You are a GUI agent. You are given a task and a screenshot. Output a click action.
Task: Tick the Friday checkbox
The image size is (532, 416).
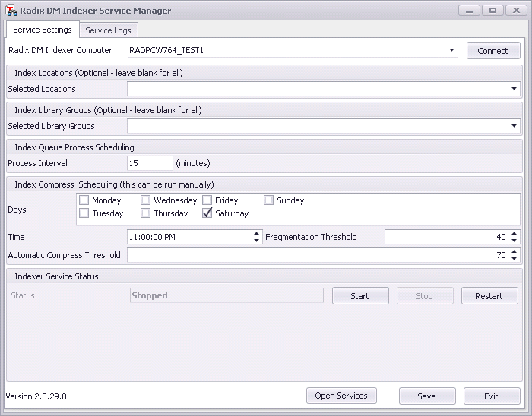(x=207, y=200)
